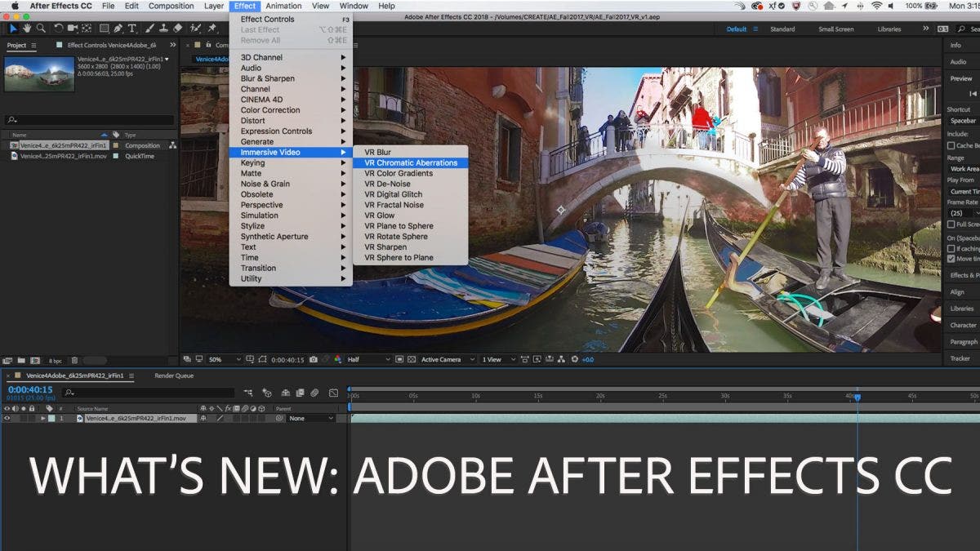Select the Hand tool in the toolbar
Screen dimensions: 980x551
click(x=28, y=28)
